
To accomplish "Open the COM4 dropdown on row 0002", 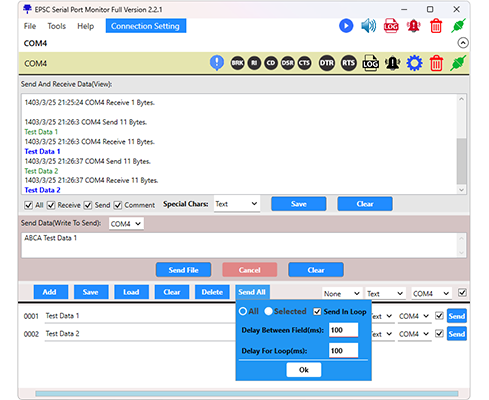I will [x=415, y=334].
